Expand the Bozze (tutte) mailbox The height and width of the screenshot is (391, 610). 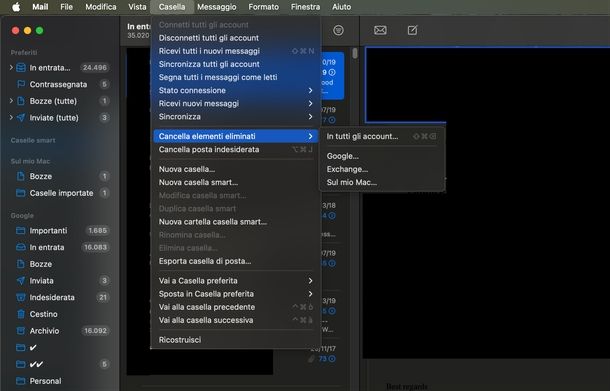11,101
